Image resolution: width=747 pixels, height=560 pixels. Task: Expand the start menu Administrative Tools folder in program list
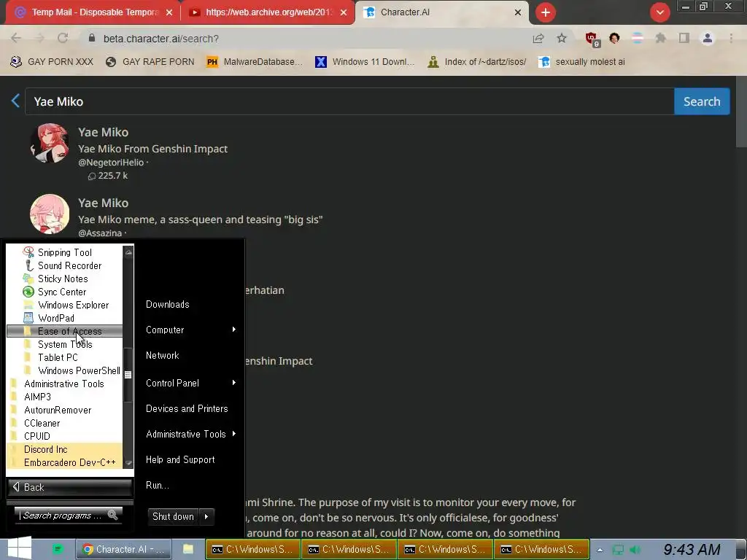click(64, 384)
